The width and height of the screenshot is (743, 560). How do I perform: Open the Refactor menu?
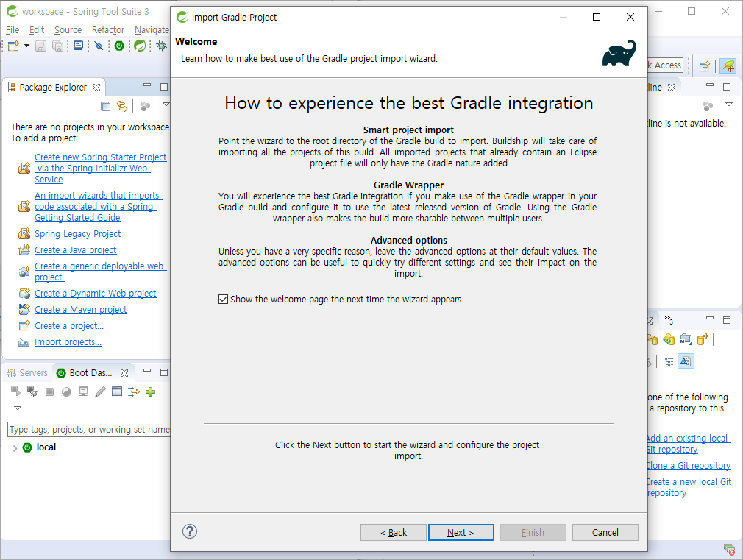tap(108, 30)
